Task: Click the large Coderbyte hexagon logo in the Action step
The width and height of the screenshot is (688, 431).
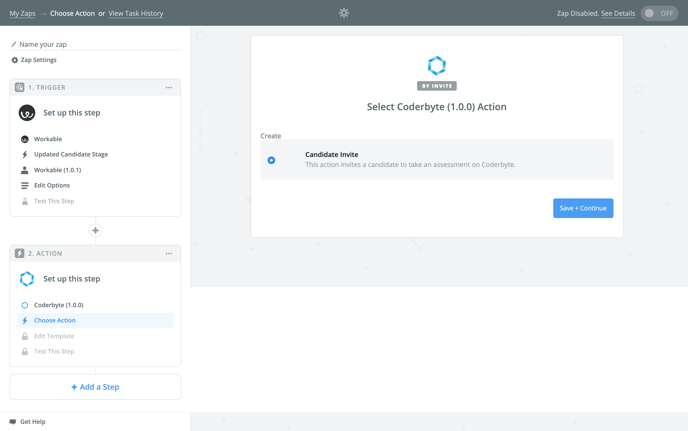Action: tap(27, 279)
